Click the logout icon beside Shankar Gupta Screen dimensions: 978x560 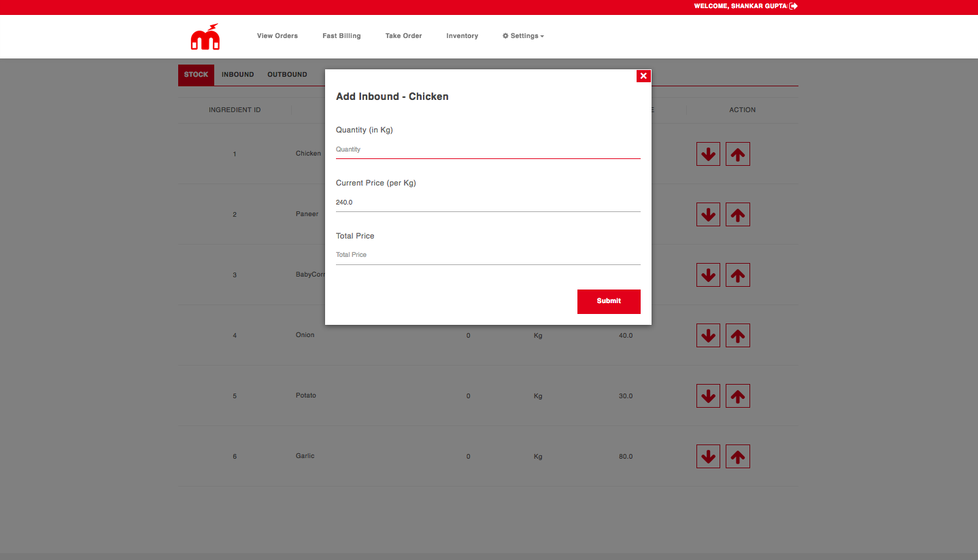click(x=793, y=6)
